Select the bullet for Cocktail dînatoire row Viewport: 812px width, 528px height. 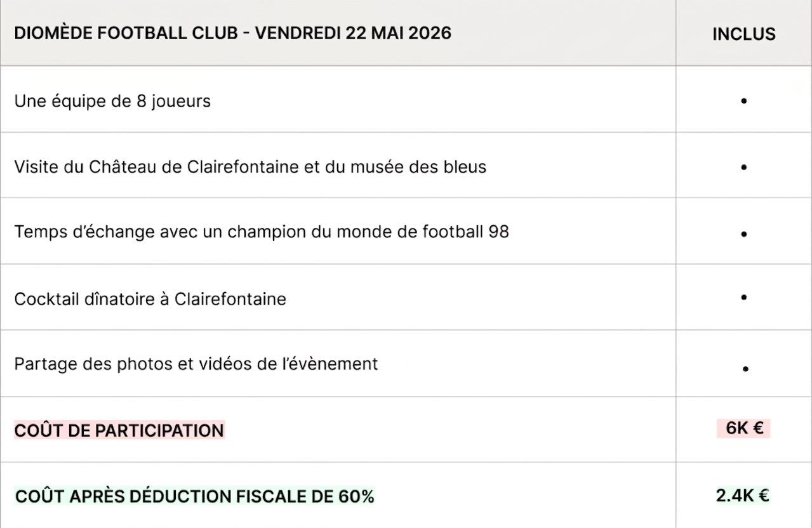coord(743,297)
